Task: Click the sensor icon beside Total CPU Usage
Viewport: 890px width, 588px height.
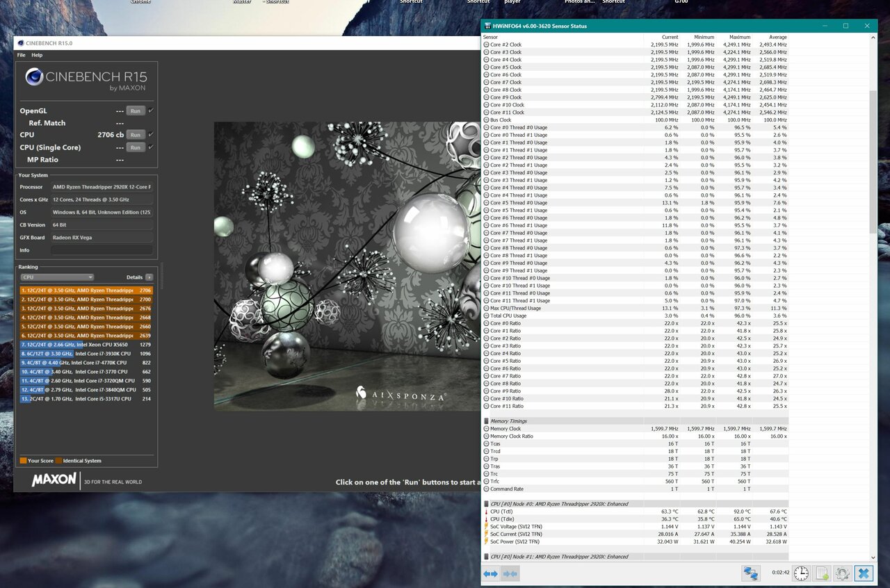Action: coord(486,316)
